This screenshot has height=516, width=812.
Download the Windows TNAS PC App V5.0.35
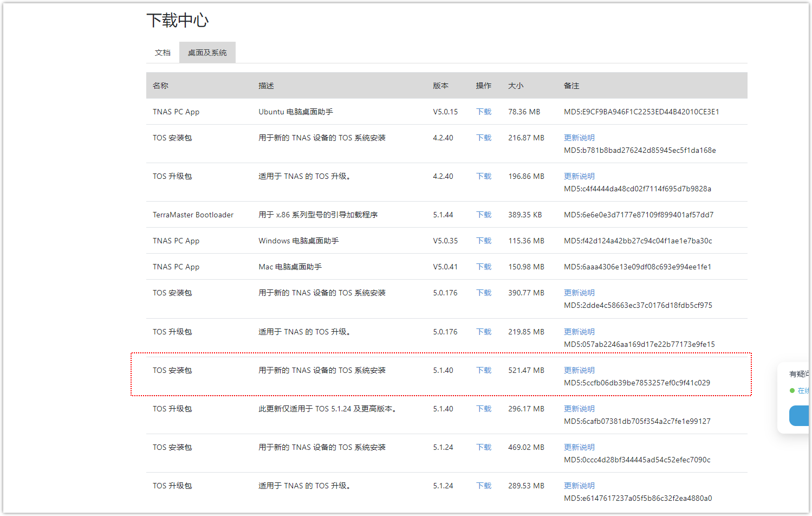point(484,241)
